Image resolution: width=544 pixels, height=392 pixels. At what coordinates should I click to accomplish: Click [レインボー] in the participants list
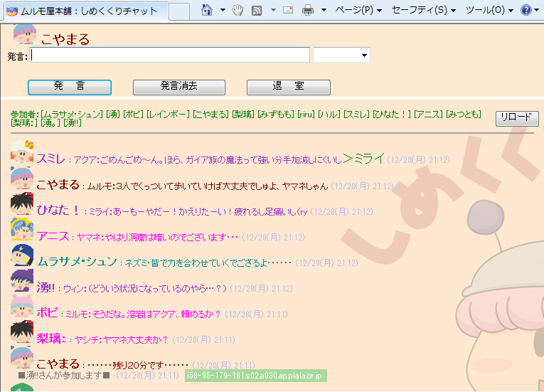point(169,115)
